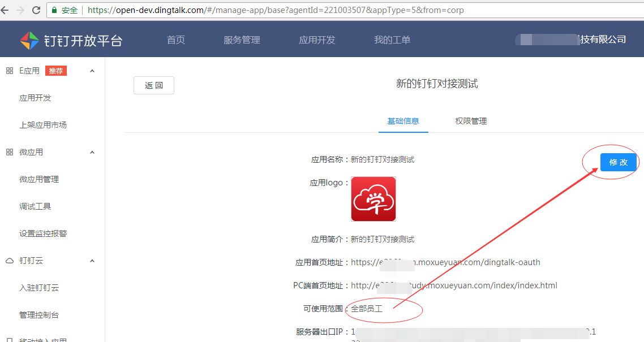The height and width of the screenshot is (342, 644).
Task: Click the green secure padlock icon
Action: (54, 10)
